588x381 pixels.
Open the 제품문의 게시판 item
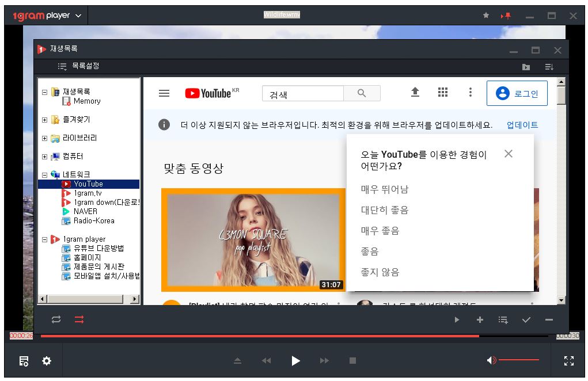coord(98,266)
